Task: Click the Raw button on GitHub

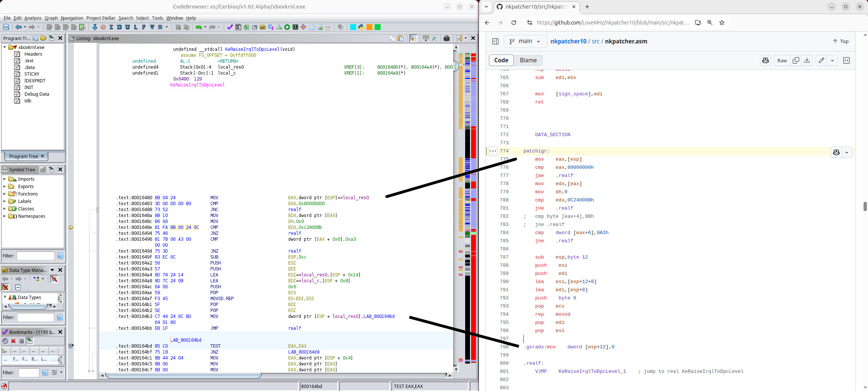Action: click(x=782, y=60)
